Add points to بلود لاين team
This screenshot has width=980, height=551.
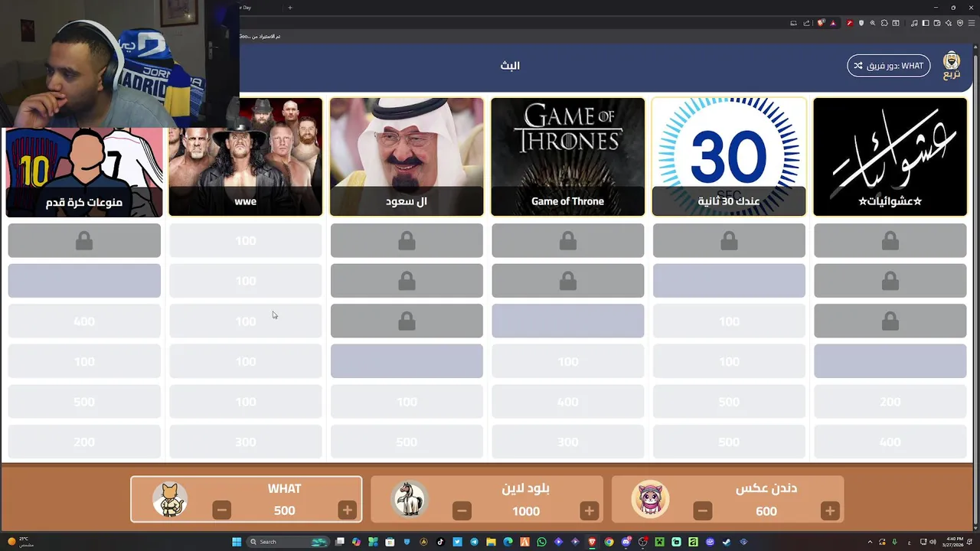(x=589, y=510)
